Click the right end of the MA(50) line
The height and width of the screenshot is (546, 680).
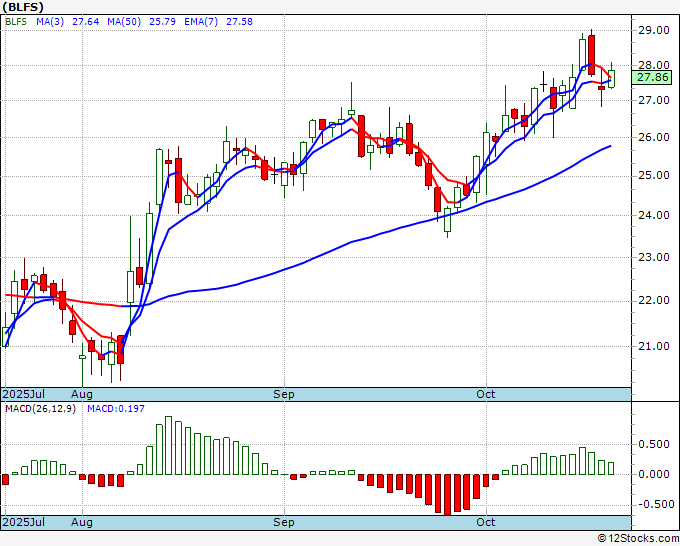pos(611,146)
